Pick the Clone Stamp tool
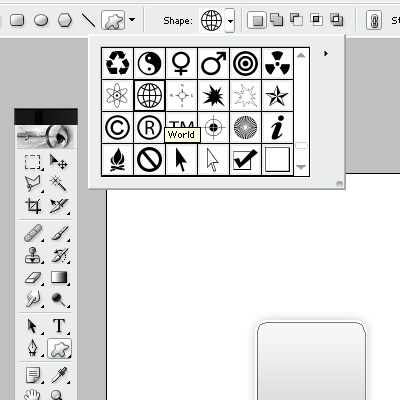 [33, 255]
